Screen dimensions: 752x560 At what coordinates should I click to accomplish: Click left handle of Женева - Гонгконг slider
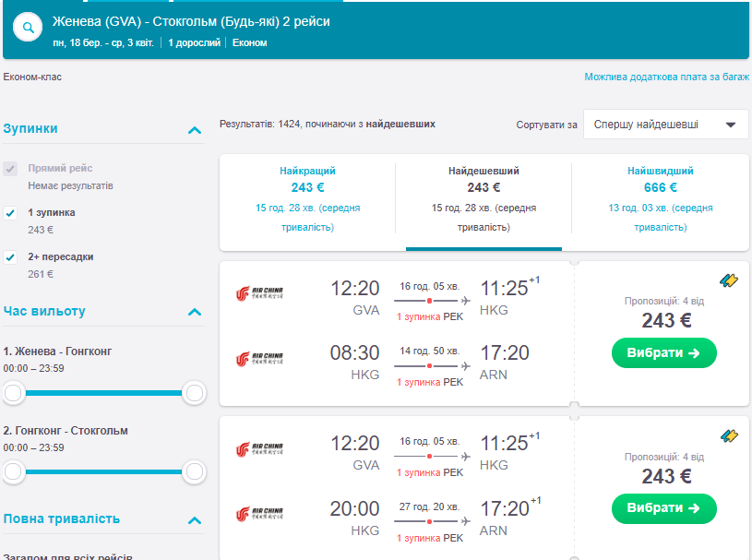click(x=13, y=394)
